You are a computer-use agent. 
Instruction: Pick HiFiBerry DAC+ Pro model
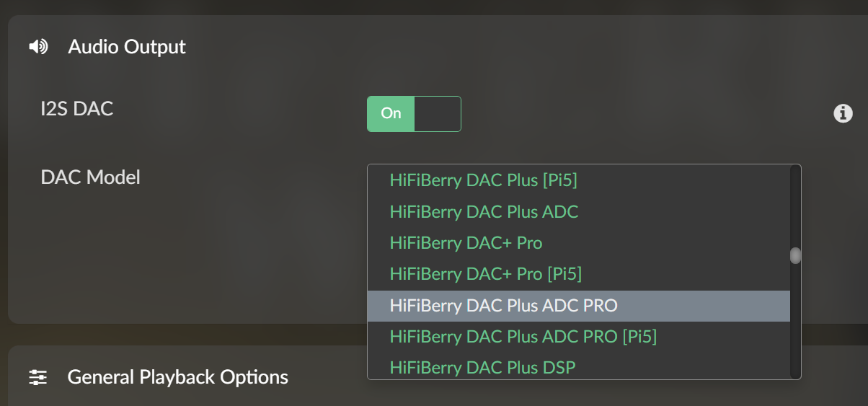[466, 243]
